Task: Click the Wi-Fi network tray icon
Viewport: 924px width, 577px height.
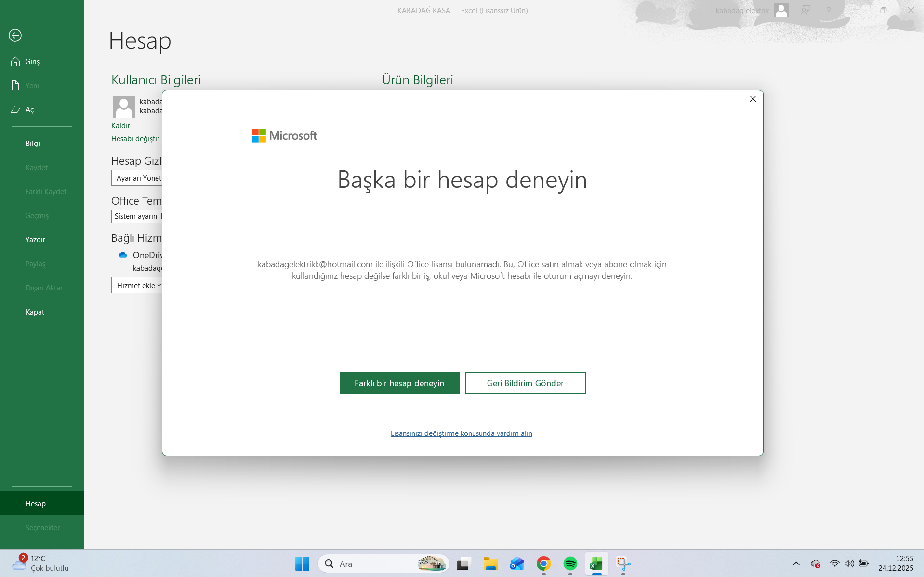Action: pyautogui.click(x=834, y=564)
